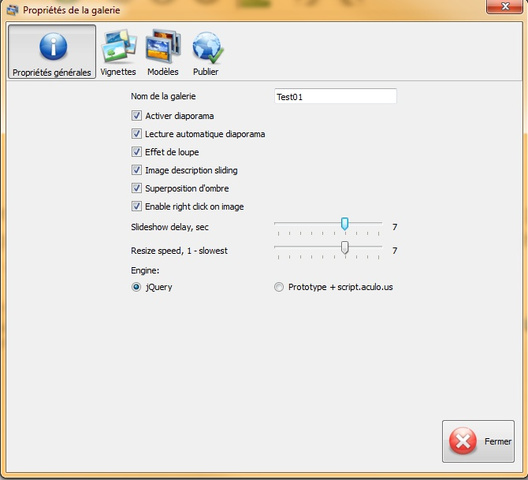Image resolution: width=528 pixels, height=480 pixels.
Task: Click the Slideshow delay value 7
Action: (x=395, y=227)
